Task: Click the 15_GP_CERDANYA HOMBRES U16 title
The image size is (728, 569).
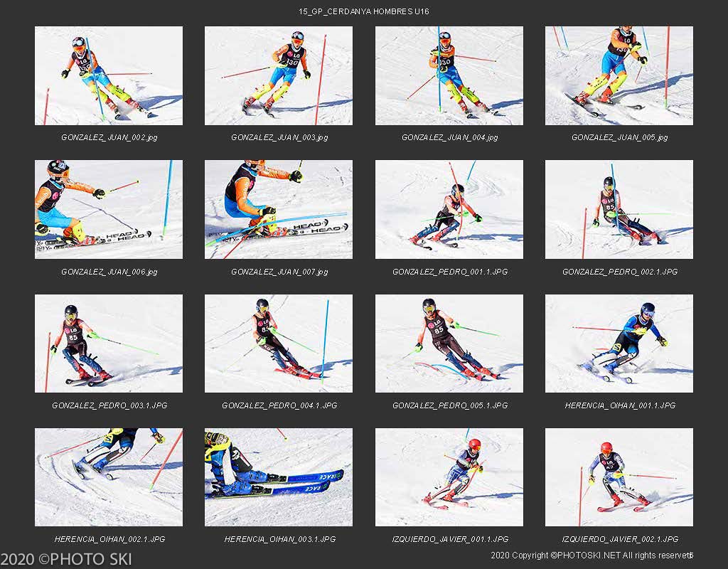Action: pos(363,11)
